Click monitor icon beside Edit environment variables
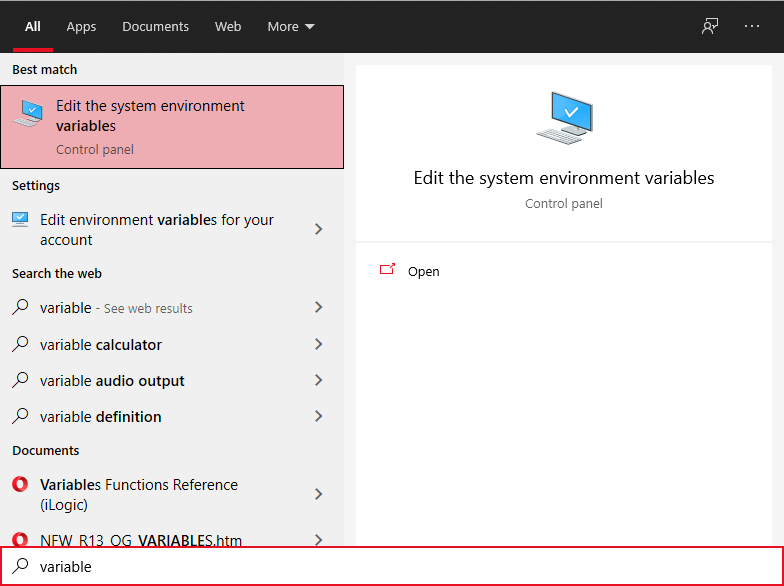 click(x=21, y=220)
